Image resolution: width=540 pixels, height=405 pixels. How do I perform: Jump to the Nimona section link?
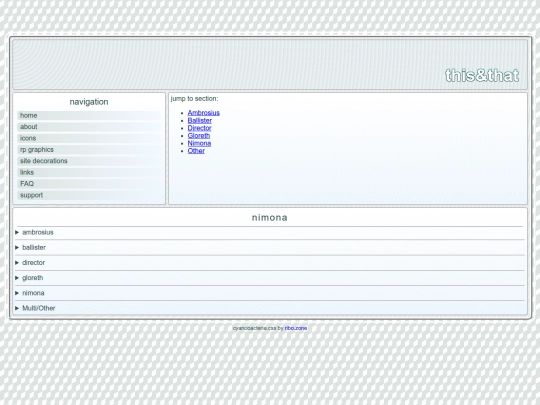[x=199, y=143]
